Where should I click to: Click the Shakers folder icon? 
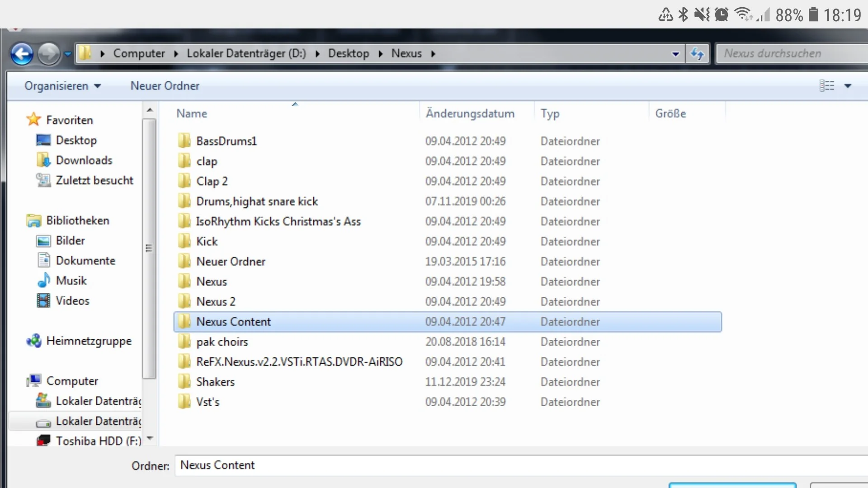pos(184,382)
